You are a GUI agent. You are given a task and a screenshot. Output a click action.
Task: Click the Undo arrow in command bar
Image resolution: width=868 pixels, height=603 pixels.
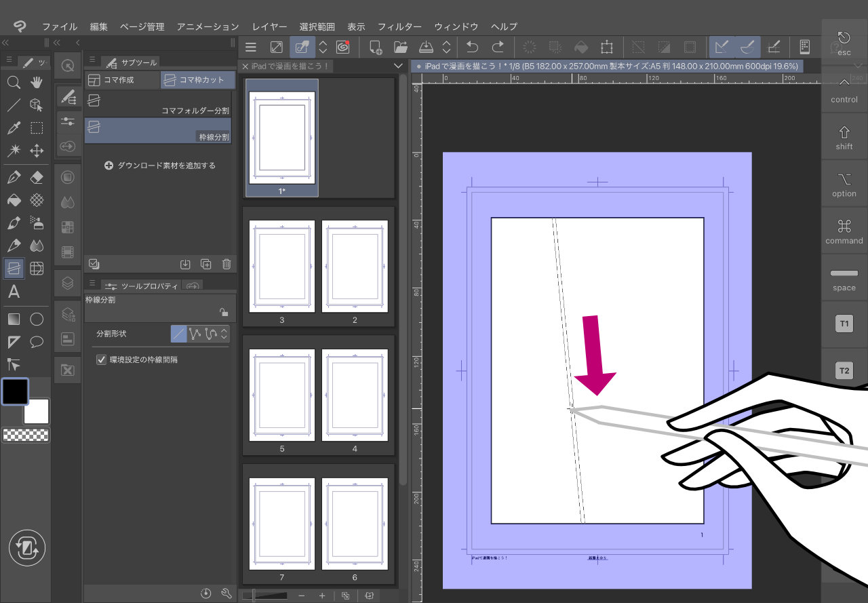(x=472, y=47)
